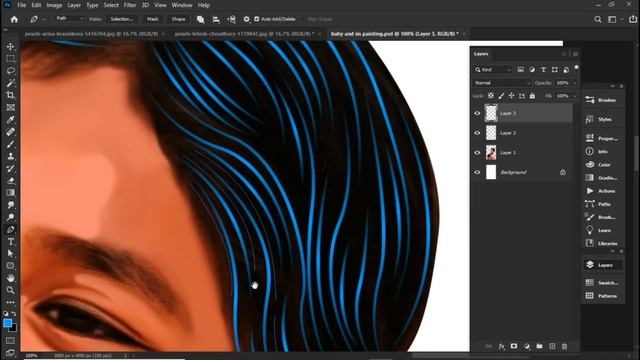The height and width of the screenshot is (360, 640).
Task: Create new adjustment layer icon
Action: [527, 346]
